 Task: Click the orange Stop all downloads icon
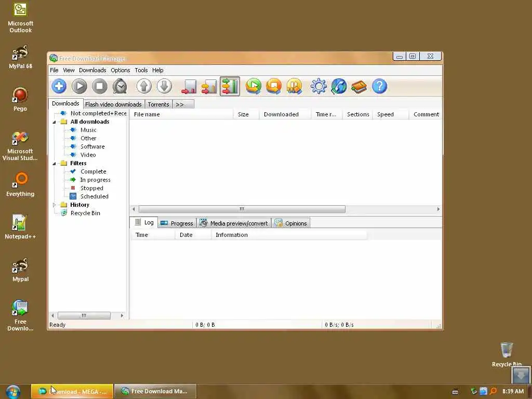point(274,86)
